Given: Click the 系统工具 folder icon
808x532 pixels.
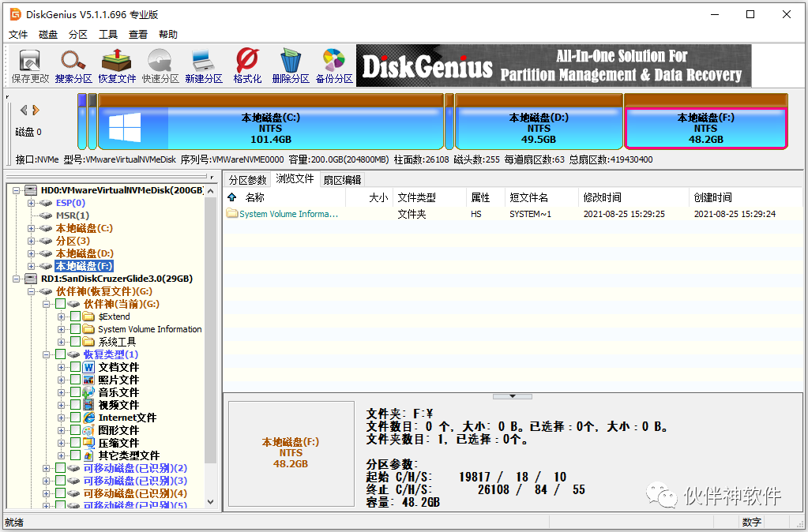Looking at the screenshot, I should coord(88,342).
